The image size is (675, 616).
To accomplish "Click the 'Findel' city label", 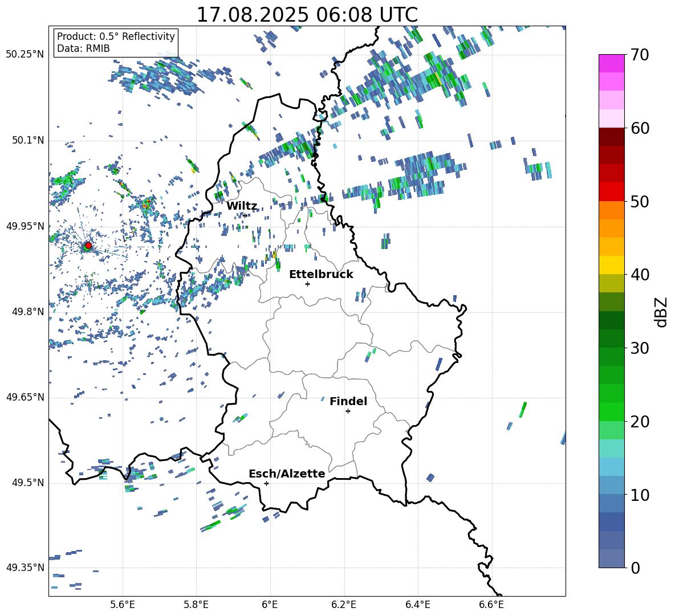I will (x=348, y=401).
